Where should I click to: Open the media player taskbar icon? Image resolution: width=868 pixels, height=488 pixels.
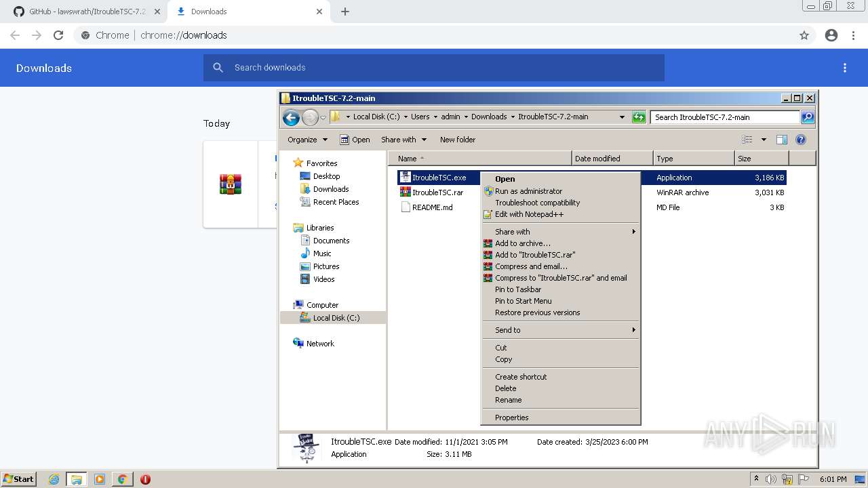100,479
